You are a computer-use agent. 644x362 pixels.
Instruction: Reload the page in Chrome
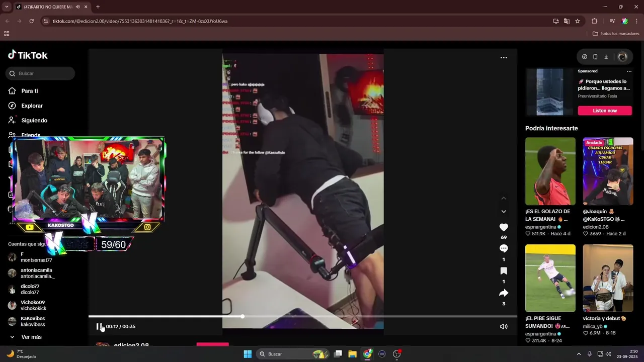pyautogui.click(x=31, y=21)
